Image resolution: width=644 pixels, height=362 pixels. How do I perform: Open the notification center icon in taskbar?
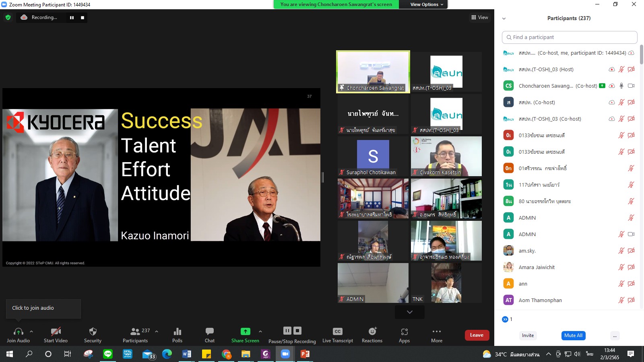(x=631, y=354)
